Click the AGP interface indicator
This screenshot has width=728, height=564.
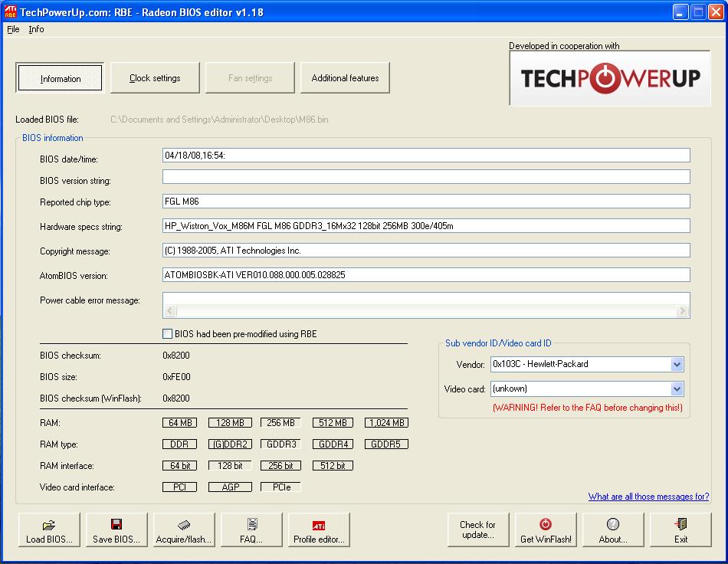coord(231,487)
